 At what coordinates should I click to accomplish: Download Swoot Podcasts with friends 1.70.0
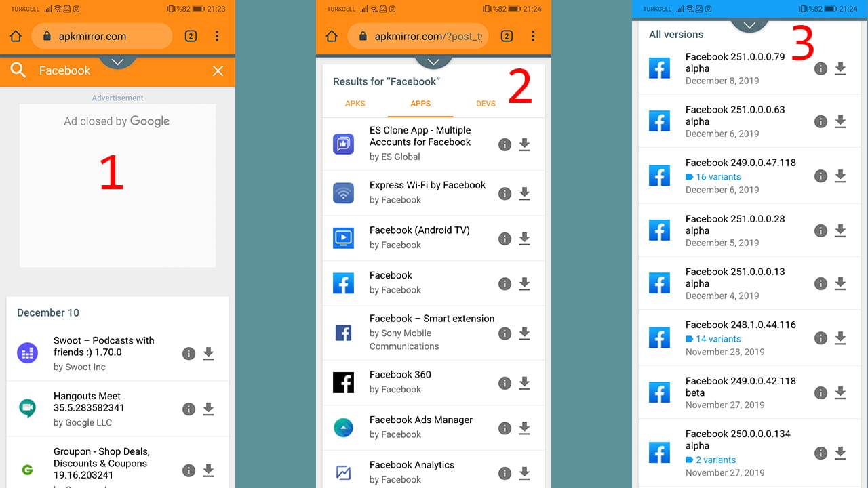pos(208,353)
